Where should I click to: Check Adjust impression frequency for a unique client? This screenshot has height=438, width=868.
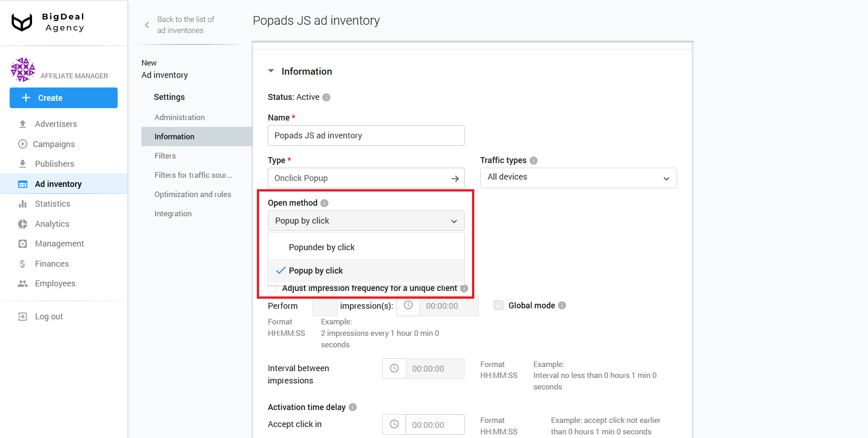click(272, 288)
